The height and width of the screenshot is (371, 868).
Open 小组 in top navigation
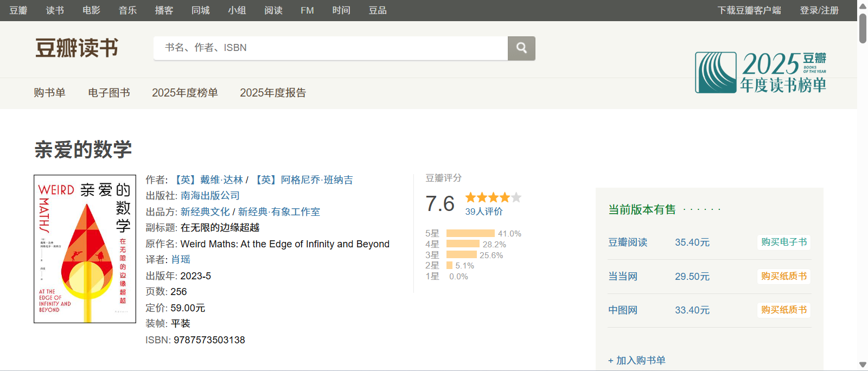[x=237, y=10]
